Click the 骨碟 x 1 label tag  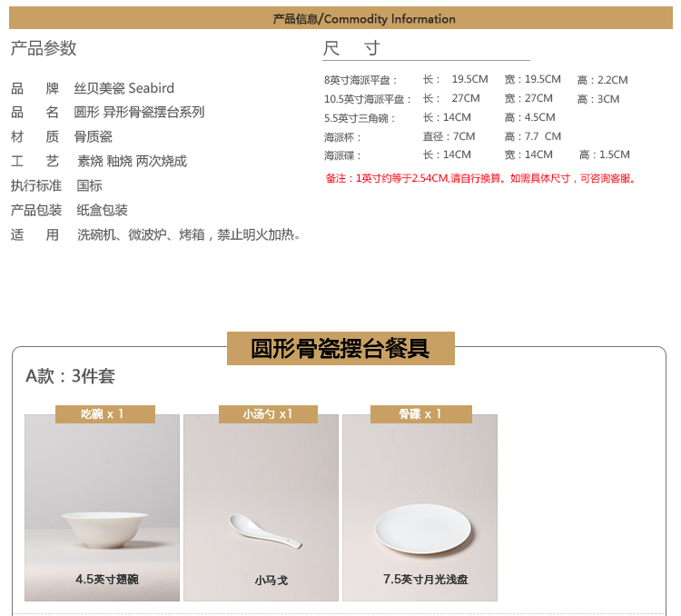(x=420, y=414)
